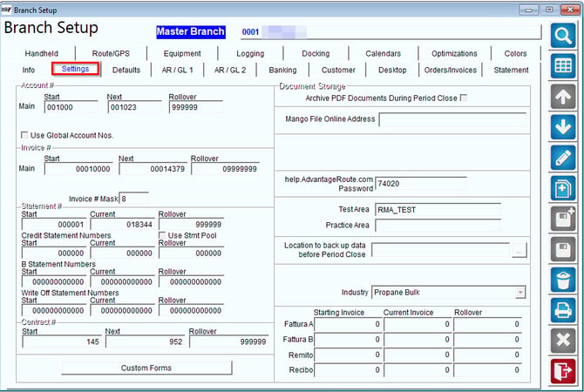Screen dimensions: 584x392
Task: Toggle Use Stmt Pool checkbox
Action: click(x=162, y=235)
